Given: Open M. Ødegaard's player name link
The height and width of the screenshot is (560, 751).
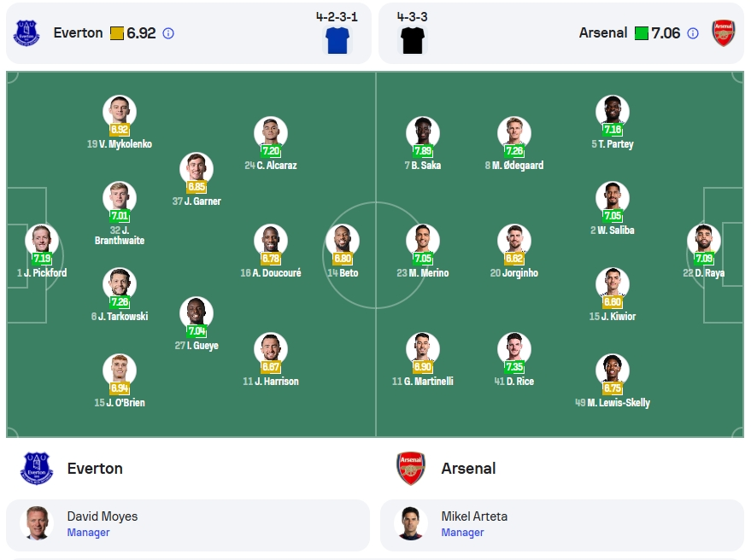Looking at the screenshot, I should [x=514, y=165].
